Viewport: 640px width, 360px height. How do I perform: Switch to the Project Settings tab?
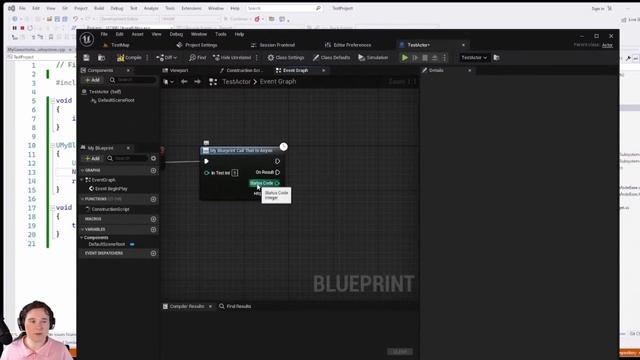pyautogui.click(x=197, y=45)
